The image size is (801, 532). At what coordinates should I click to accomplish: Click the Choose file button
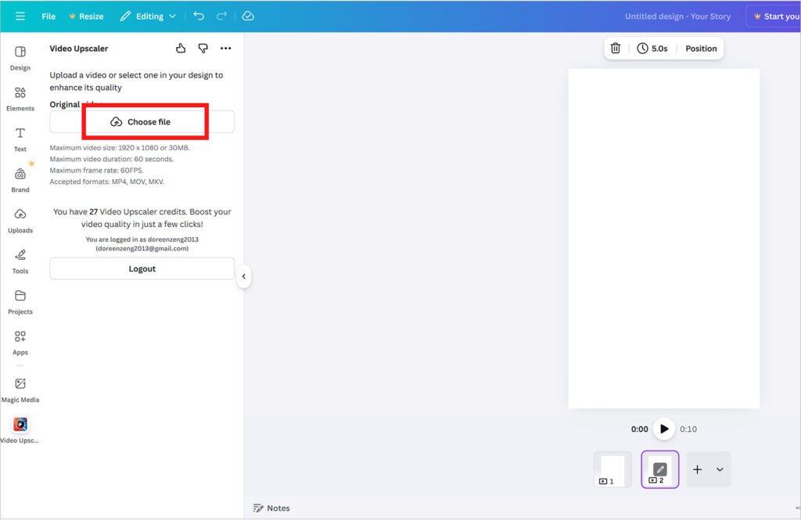point(142,122)
